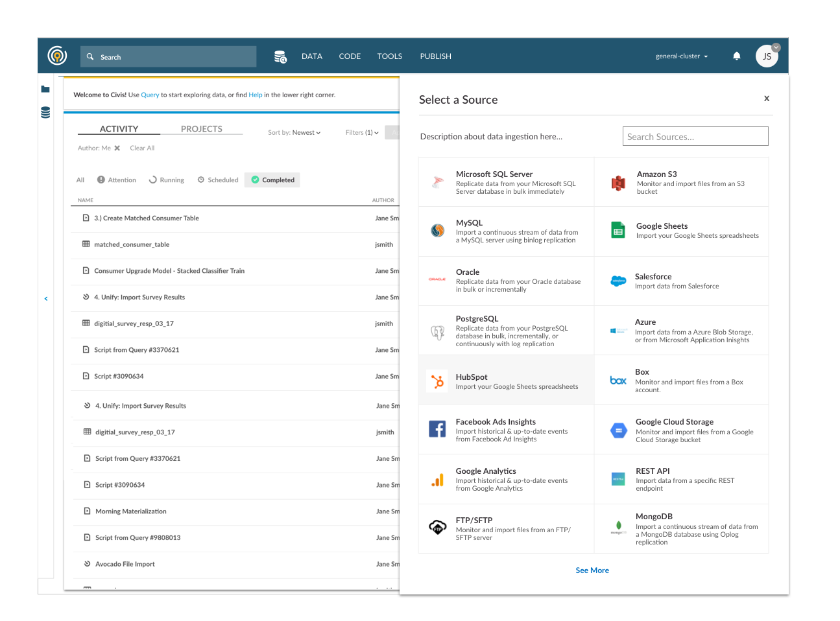Screen dimensions: 840x621
Task: Open the JS user avatar menu
Action: coord(767,56)
